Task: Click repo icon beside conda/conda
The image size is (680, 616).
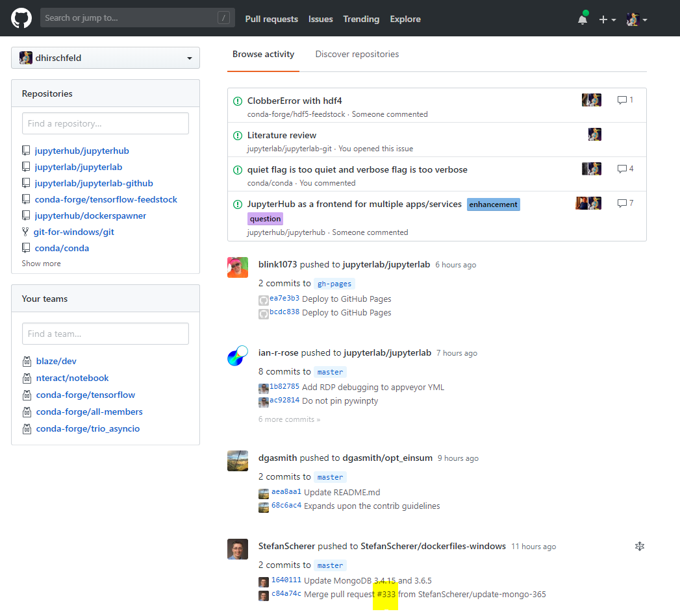Action: click(26, 248)
